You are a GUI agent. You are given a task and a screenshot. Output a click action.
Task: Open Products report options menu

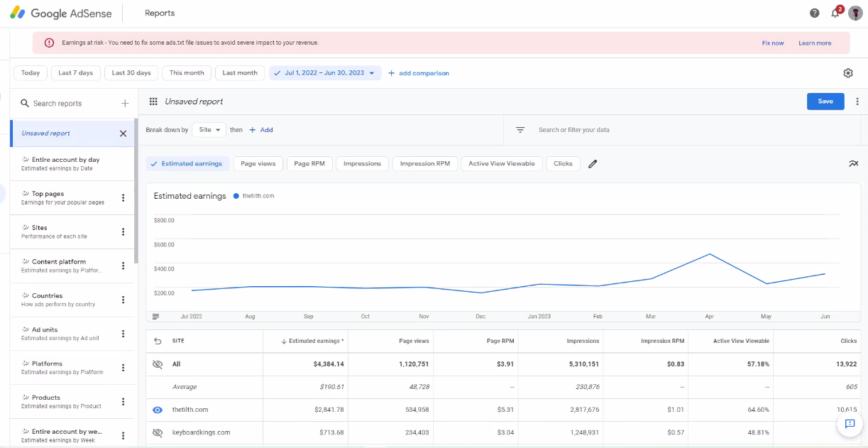[123, 402]
